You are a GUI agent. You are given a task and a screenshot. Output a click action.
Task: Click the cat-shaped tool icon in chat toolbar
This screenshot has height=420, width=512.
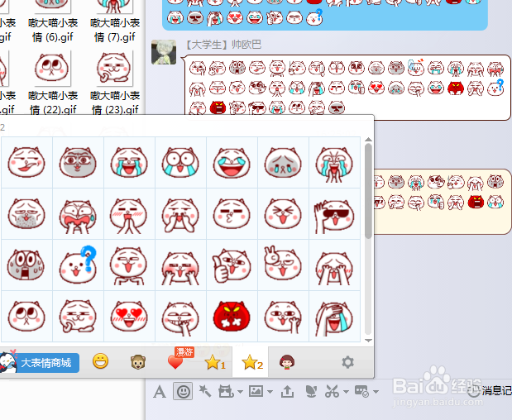click(x=226, y=391)
